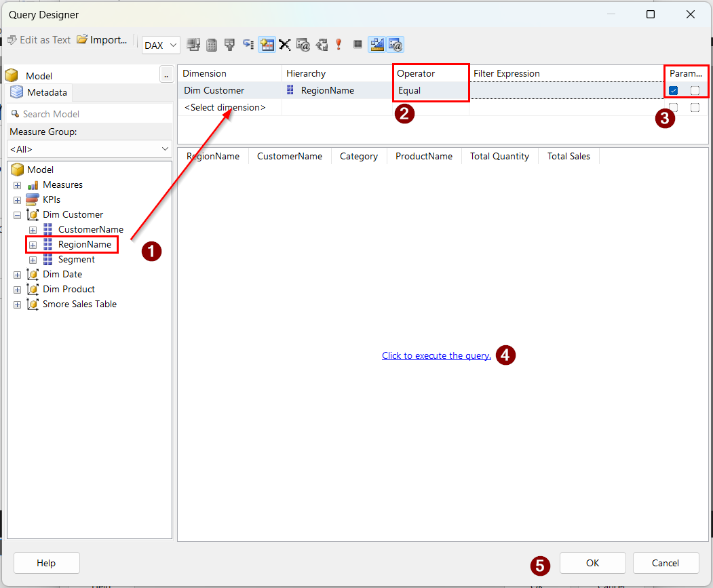Click the Help button

coord(46,563)
